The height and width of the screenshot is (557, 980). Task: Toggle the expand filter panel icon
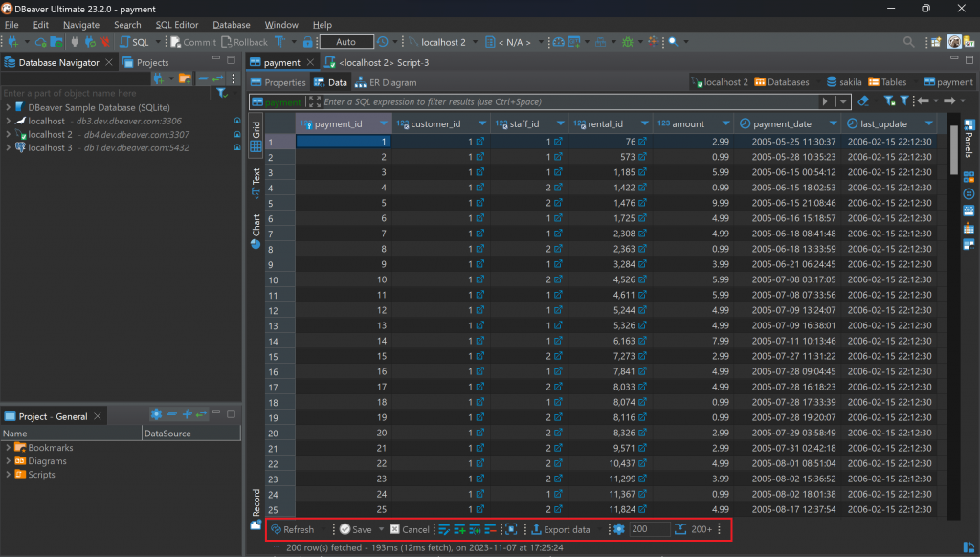[314, 101]
